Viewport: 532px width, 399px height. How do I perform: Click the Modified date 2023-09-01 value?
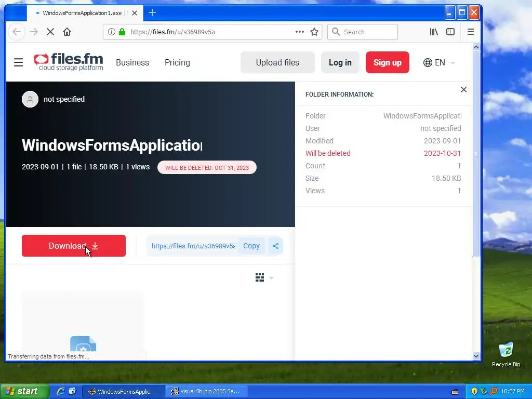click(x=443, y=141)
